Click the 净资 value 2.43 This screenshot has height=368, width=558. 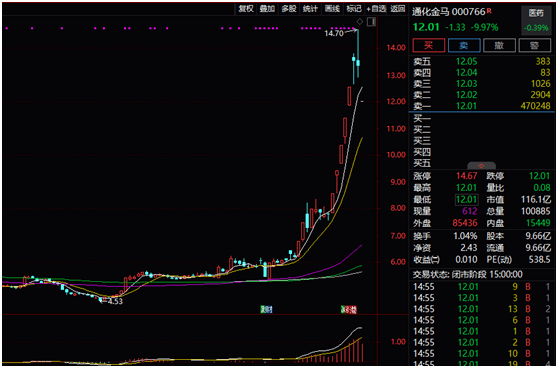[469, 248]
